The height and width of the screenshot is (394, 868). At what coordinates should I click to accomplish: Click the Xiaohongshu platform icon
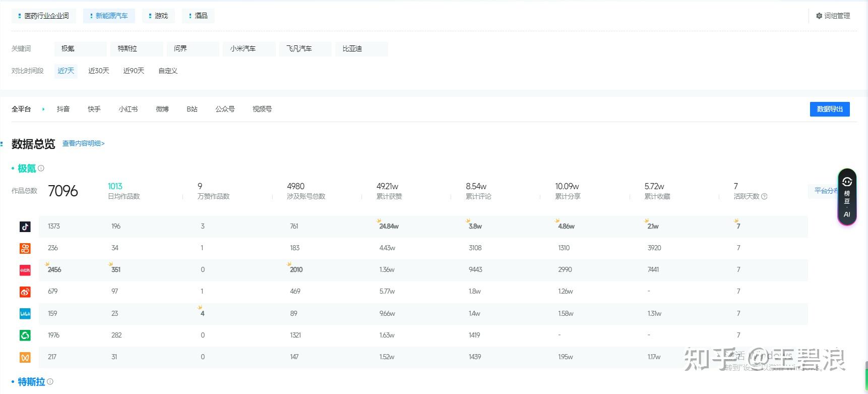[x=25, y=270]
